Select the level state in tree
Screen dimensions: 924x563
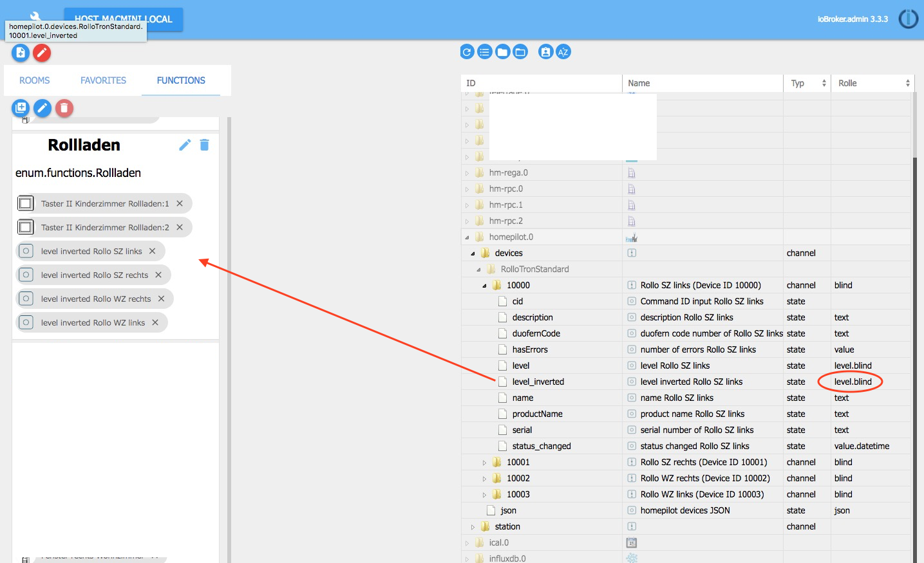(521, 365)
